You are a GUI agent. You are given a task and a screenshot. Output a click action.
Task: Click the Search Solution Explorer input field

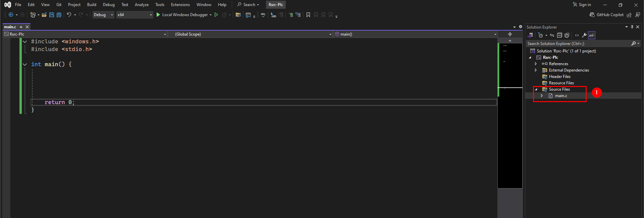[x=579, y=44]
